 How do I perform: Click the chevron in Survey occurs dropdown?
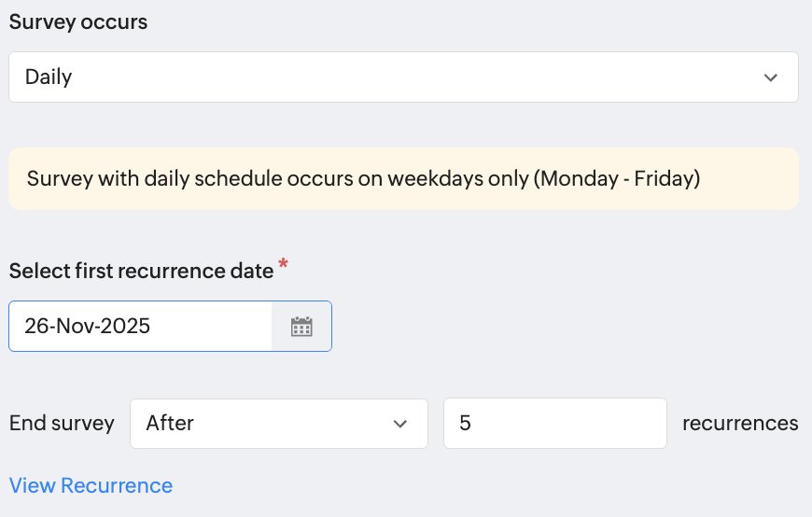coord(770,77)
